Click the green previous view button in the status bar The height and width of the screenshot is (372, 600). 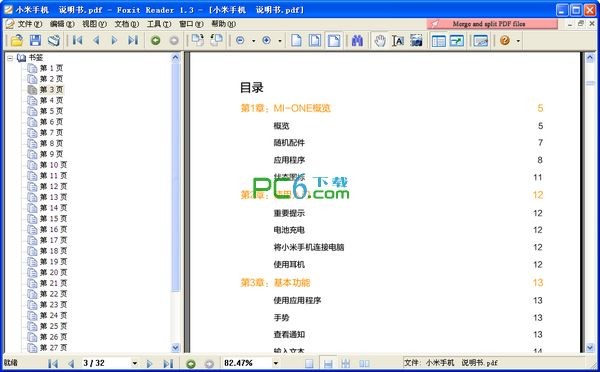[x=191, y=364]
